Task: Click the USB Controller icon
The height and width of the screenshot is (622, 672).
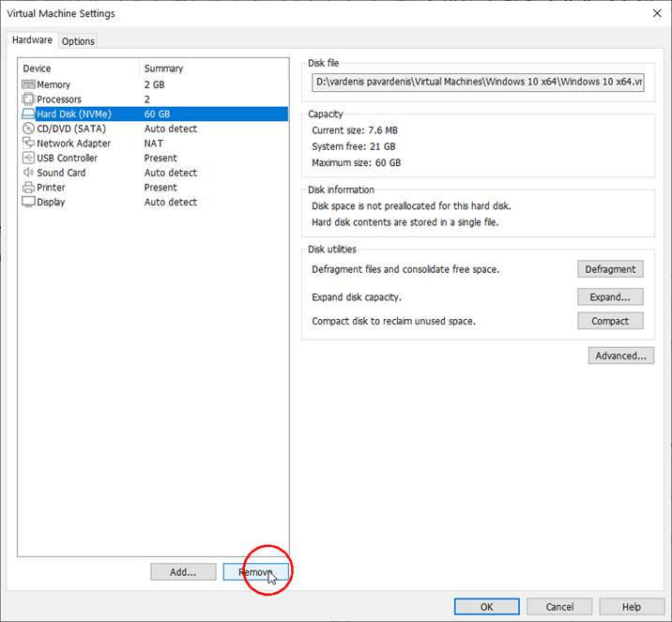Action: (x=28, y=158)
